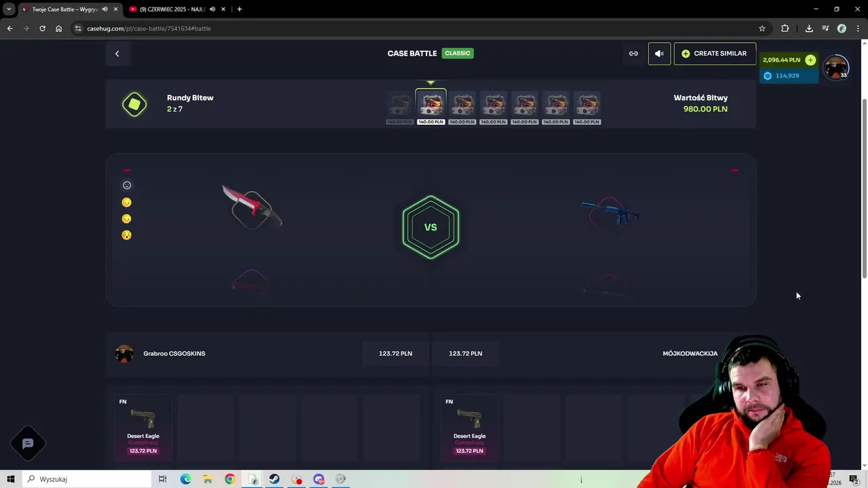Select the fourth round case thumbnail

point(494,107)
